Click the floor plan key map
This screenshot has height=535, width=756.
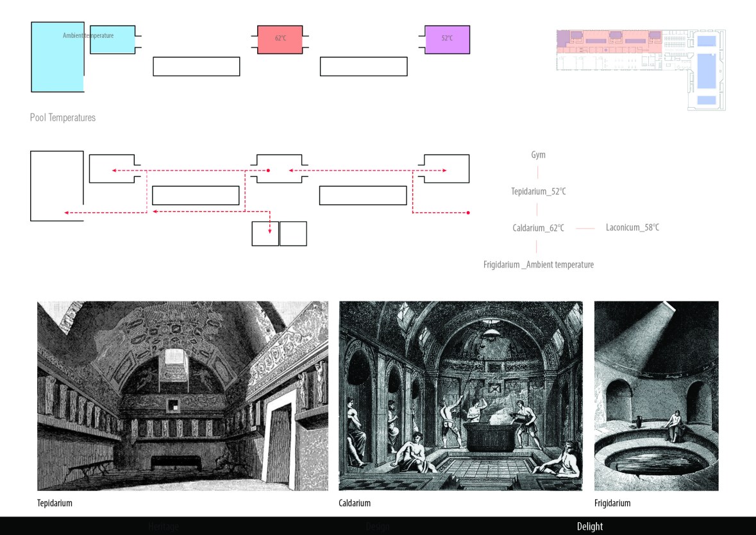coord(640,69)
